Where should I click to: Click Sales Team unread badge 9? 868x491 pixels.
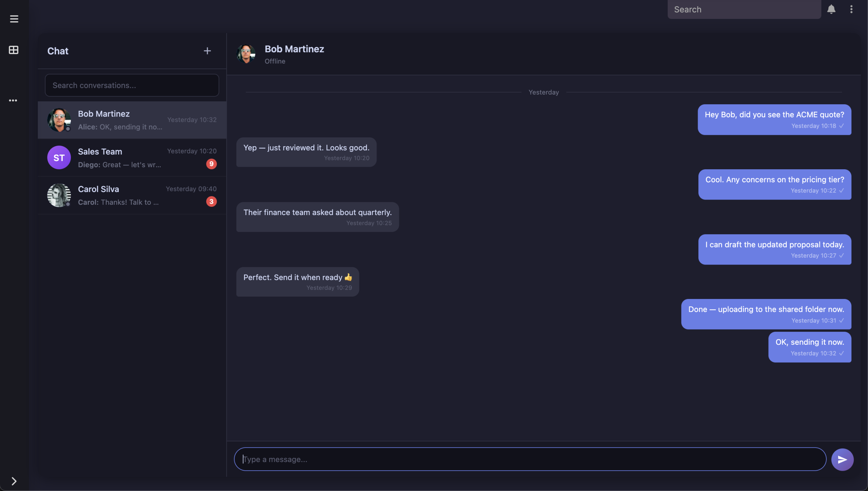coord(211,164)
